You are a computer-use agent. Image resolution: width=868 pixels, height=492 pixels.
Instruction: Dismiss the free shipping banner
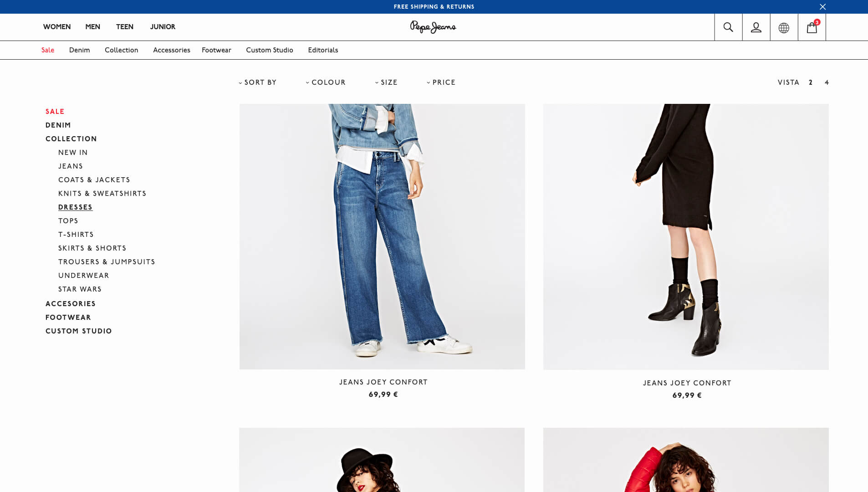pos(822,7)
